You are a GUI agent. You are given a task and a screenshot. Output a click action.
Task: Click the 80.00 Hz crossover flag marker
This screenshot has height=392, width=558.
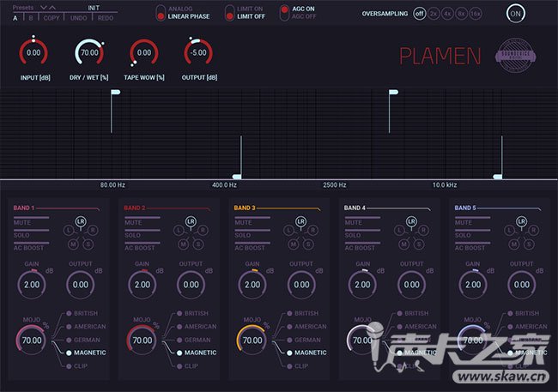(x=115, y=93)
